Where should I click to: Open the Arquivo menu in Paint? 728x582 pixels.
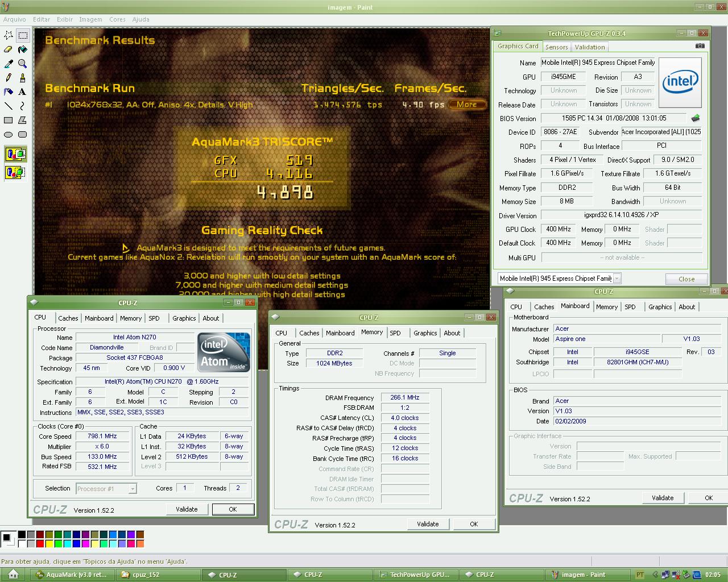15,19
